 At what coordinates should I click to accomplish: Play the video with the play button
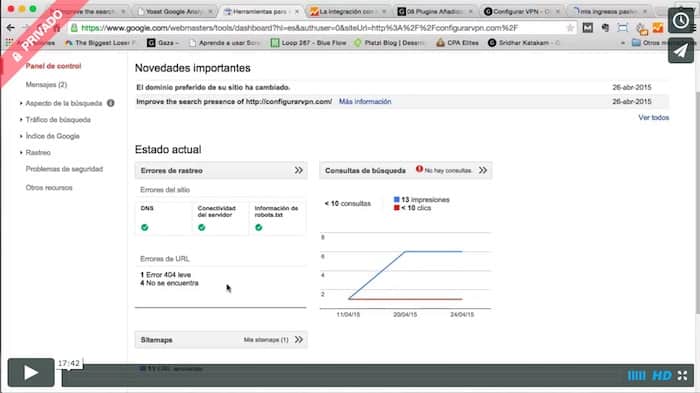pos(31,372)
